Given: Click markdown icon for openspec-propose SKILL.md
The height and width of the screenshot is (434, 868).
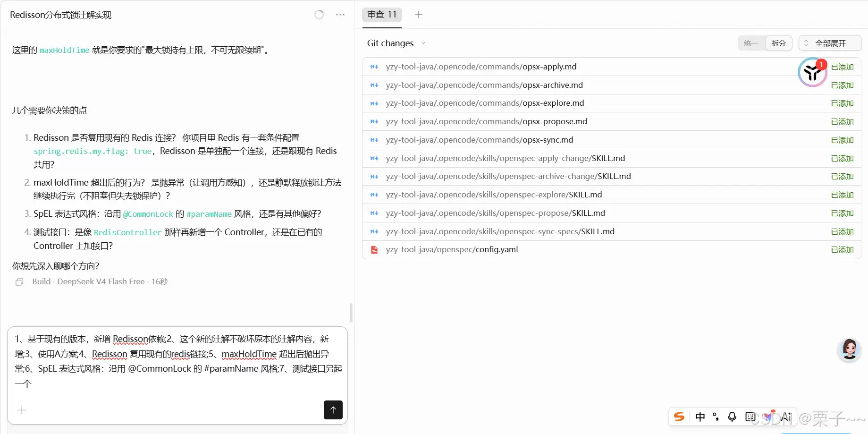Looking at the screenshot, I should pos(374,213).
